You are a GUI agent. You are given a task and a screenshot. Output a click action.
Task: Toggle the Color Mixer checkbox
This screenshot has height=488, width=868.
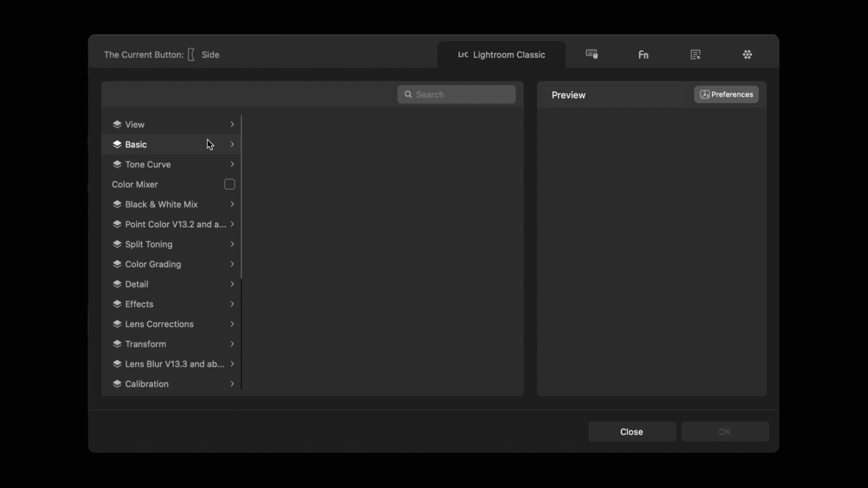click(229, 184)
